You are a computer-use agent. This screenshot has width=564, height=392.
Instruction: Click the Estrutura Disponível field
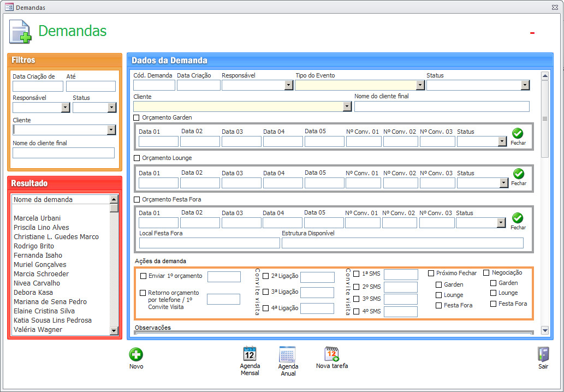click(x=402, y=243)
